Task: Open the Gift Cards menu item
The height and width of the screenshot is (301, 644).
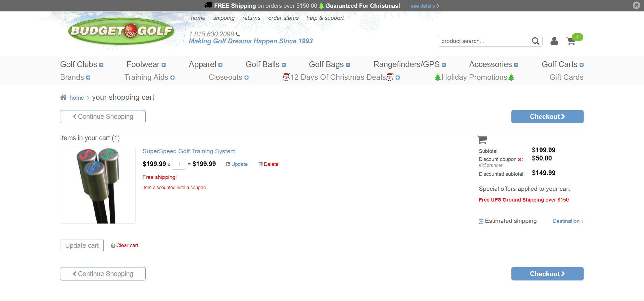Action: click(566, 77)
